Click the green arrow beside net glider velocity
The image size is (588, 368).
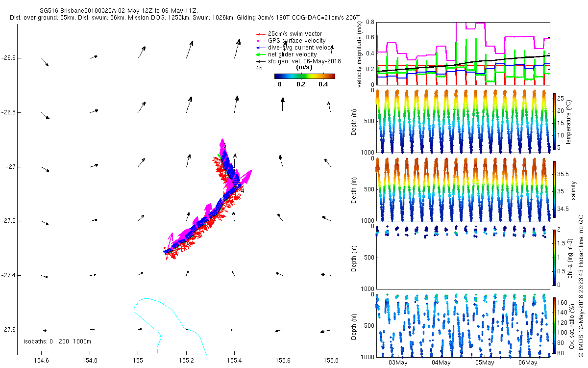pos(261,54)
